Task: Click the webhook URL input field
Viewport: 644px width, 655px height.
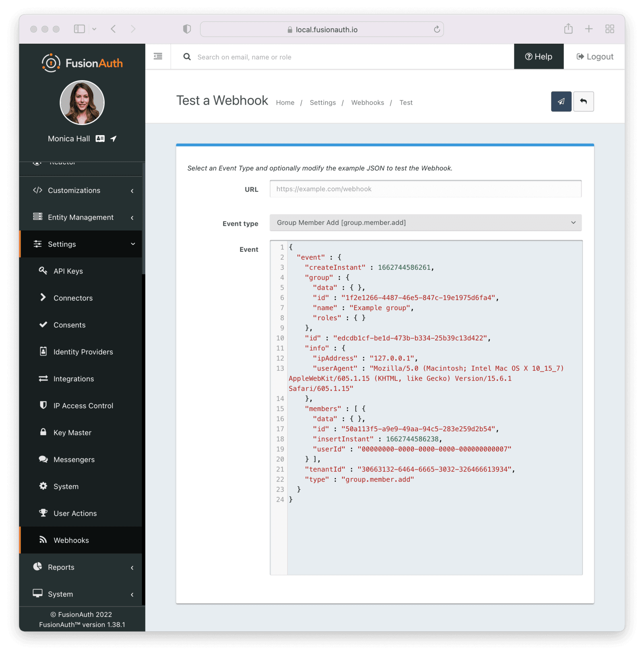Action: click(x=425, y=189)
